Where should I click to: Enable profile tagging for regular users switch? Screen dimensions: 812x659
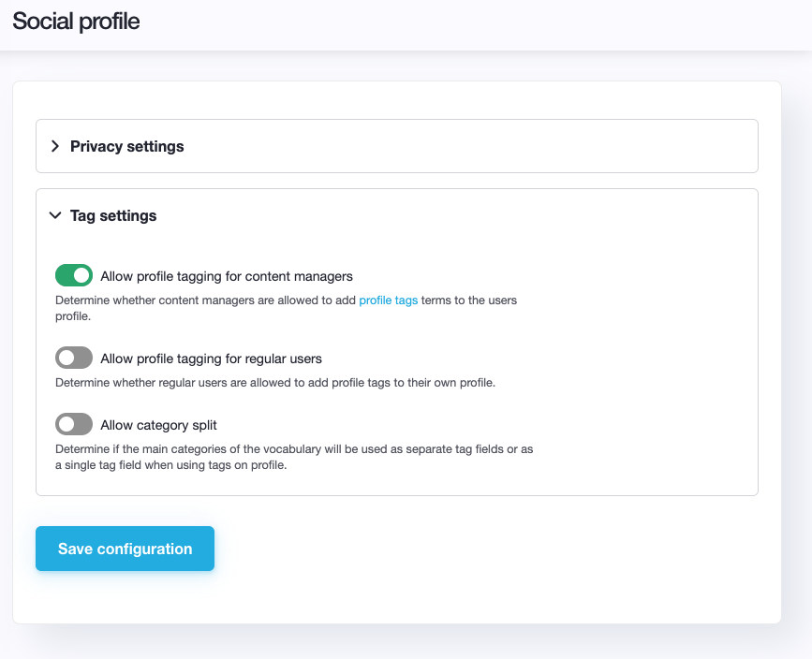pyautogui.click(x=74, y=358)
